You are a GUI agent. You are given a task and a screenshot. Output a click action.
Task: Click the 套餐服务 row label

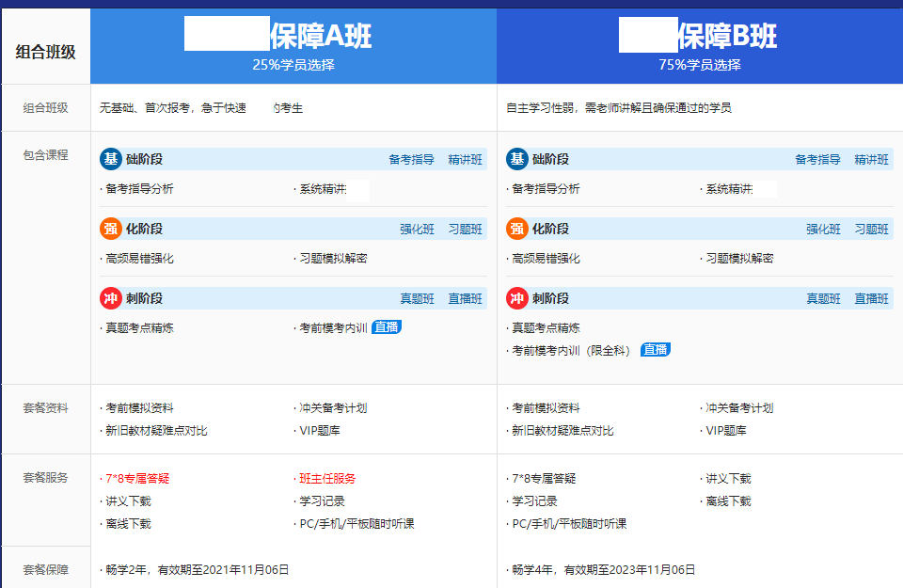tap(45, 477)
